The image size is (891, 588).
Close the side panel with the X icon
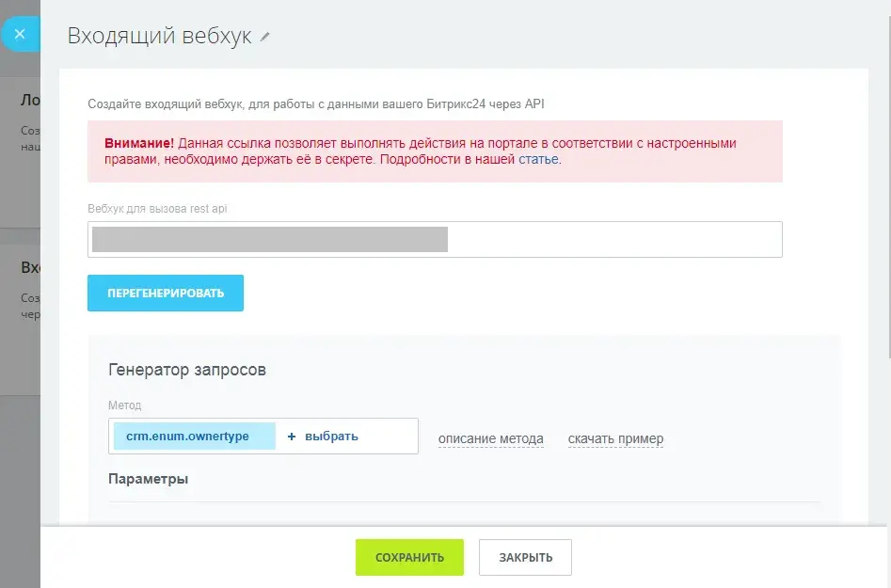pyautogui.click(x=20, y=35)
